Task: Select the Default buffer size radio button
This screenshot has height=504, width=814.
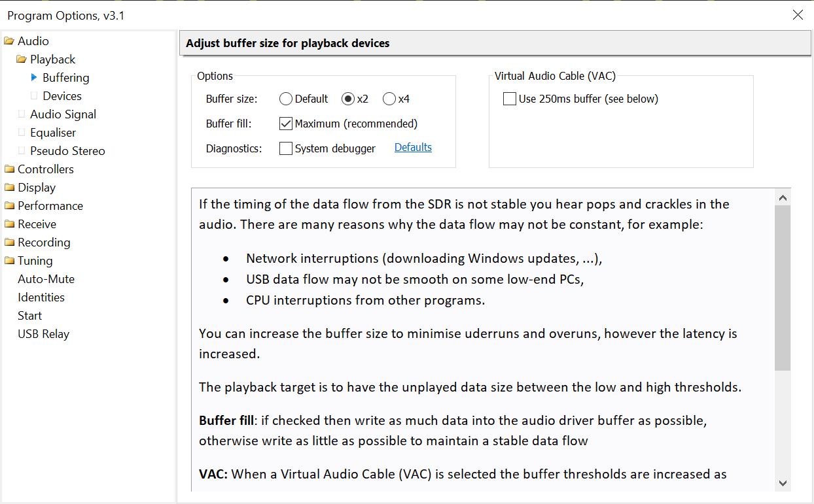Action: (x=286, y=99)
